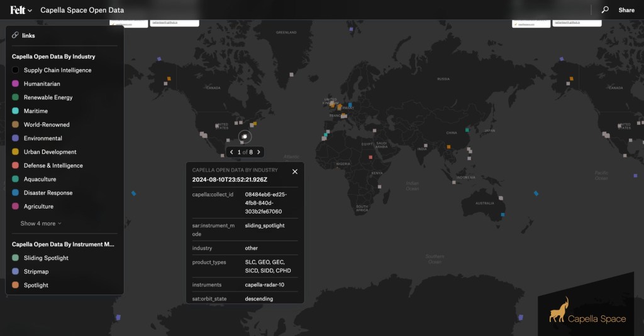Click the blue marker near Australia
Viewport: 644px width, 336px height.
pyautogui.click(x=502, y=215)
